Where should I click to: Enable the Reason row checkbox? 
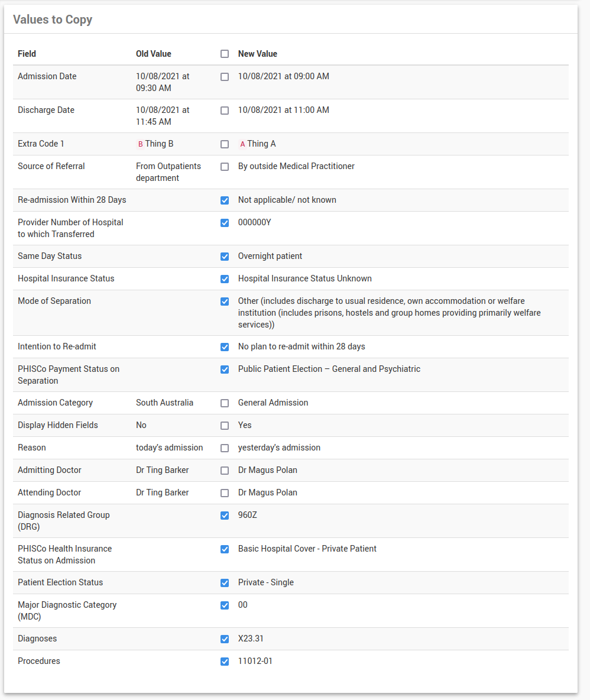pos(225,448)
